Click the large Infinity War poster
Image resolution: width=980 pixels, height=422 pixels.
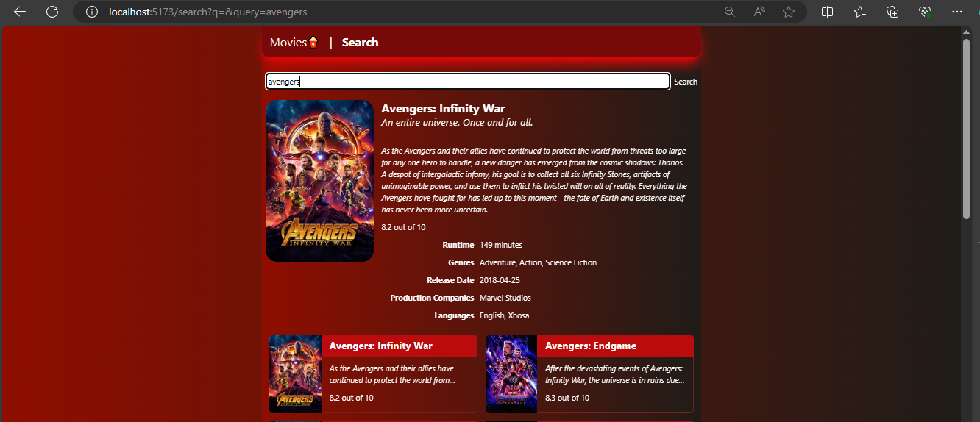tap(319, 181)
